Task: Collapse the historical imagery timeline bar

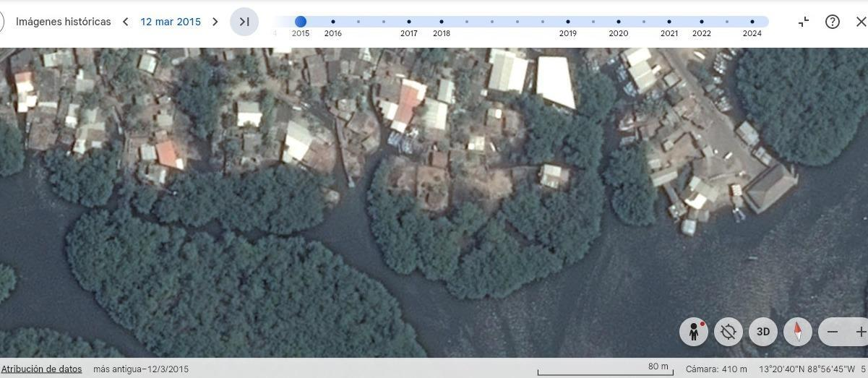Action: point(804,22)
